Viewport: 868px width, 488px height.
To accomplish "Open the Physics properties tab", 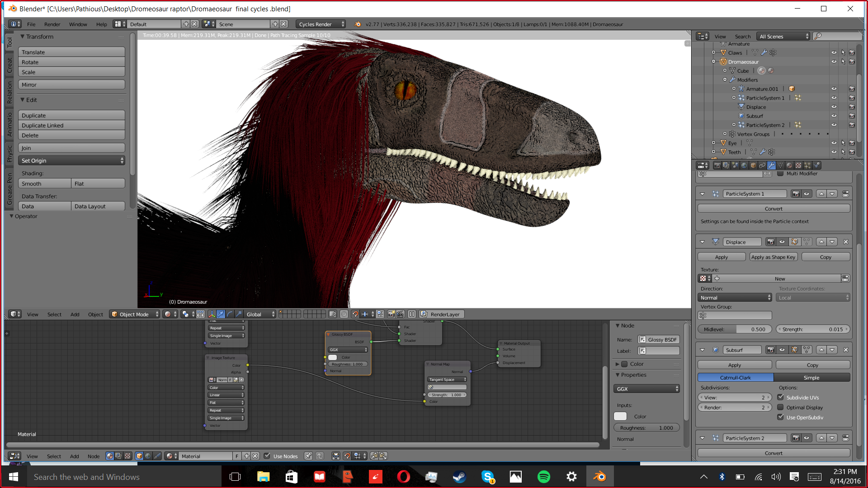I will (x=816, y=165).
